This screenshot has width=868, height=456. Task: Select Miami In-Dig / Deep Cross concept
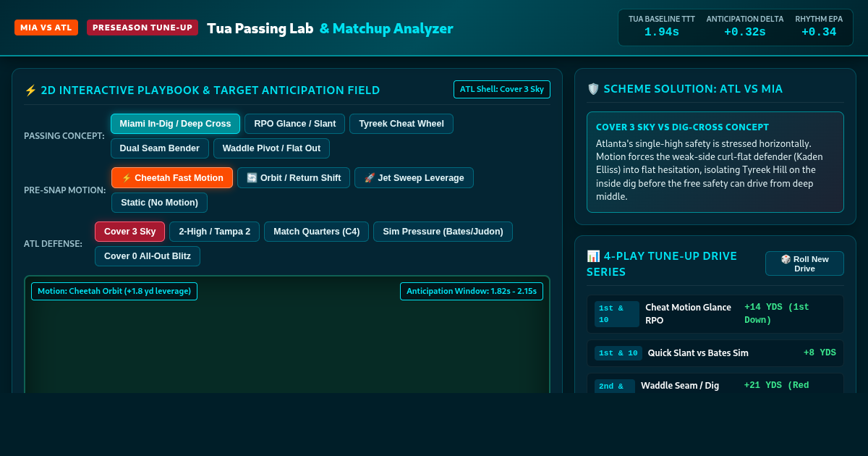[x=175, y=124]
